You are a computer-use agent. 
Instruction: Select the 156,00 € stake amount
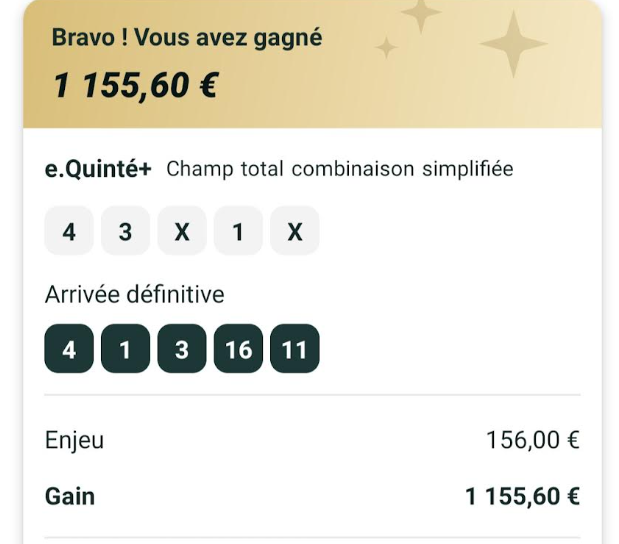tap(532, 440)
